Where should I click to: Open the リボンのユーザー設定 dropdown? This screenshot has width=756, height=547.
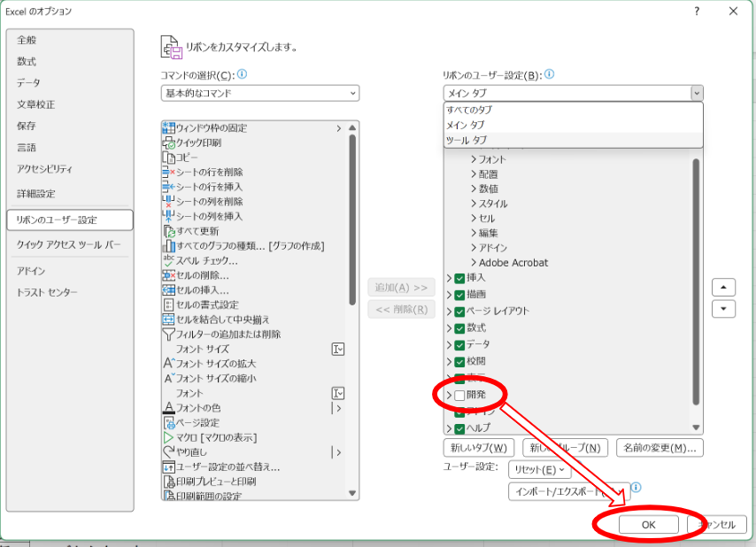[x=697, y=93]
